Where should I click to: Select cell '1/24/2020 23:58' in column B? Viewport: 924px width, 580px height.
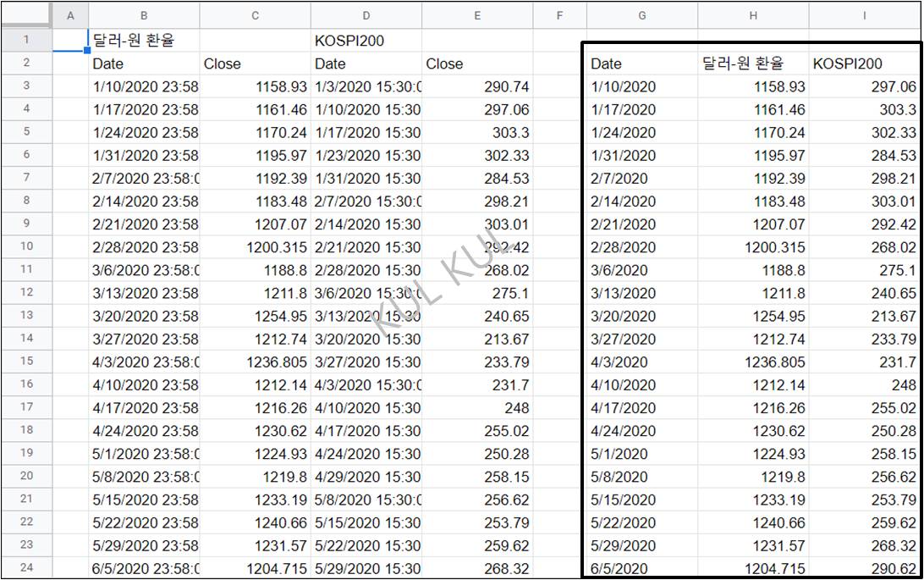click(144, 133)
